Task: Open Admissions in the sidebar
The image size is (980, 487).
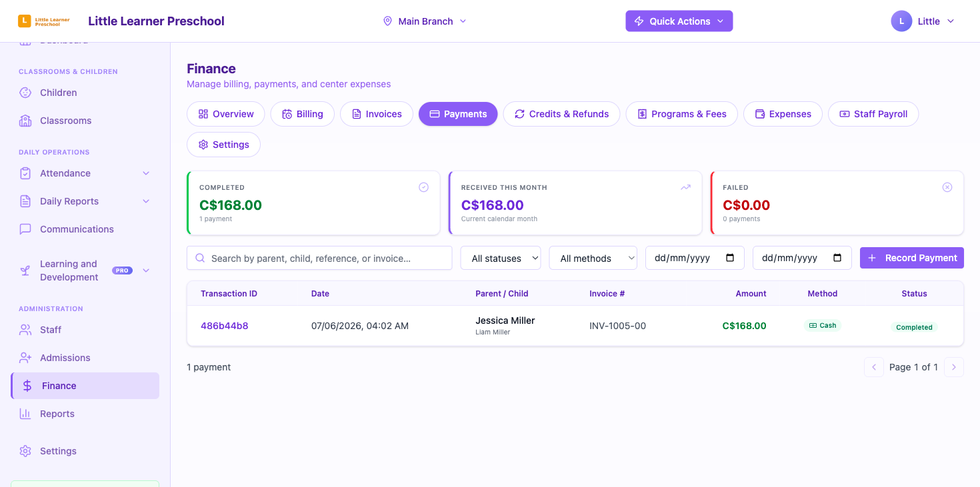Action: pyautogui.click(x=85, y=358)
